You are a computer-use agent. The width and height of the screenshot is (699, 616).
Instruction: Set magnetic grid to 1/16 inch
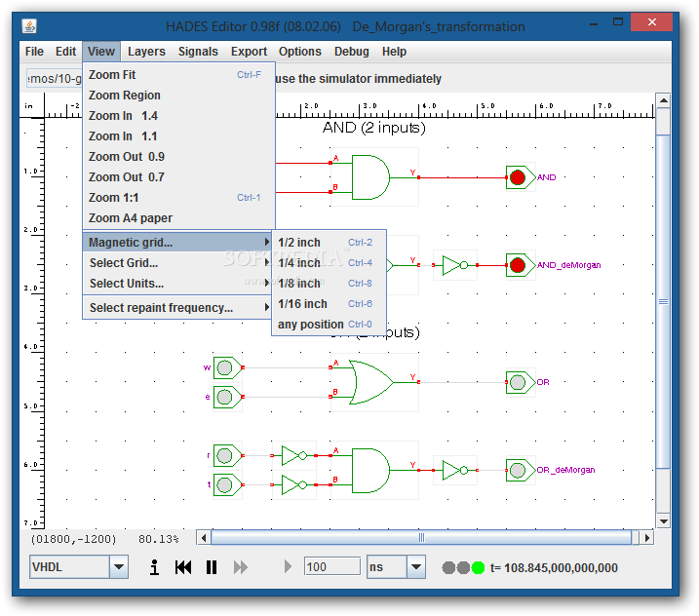(x=329, y=303)
